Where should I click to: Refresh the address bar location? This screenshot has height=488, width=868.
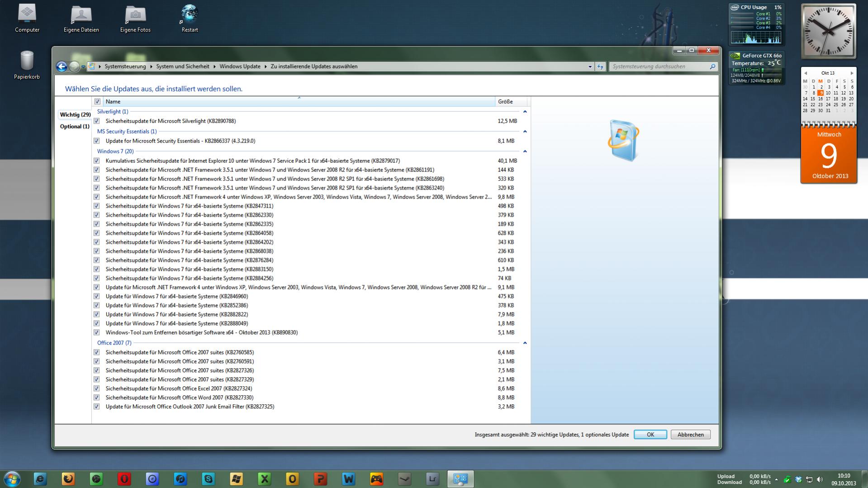point(600,66)
